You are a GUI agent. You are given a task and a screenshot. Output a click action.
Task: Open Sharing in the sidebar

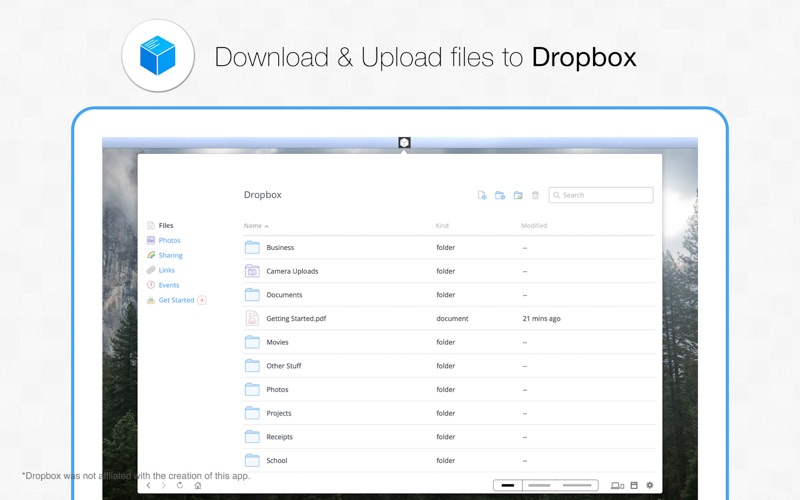point(170,255)
